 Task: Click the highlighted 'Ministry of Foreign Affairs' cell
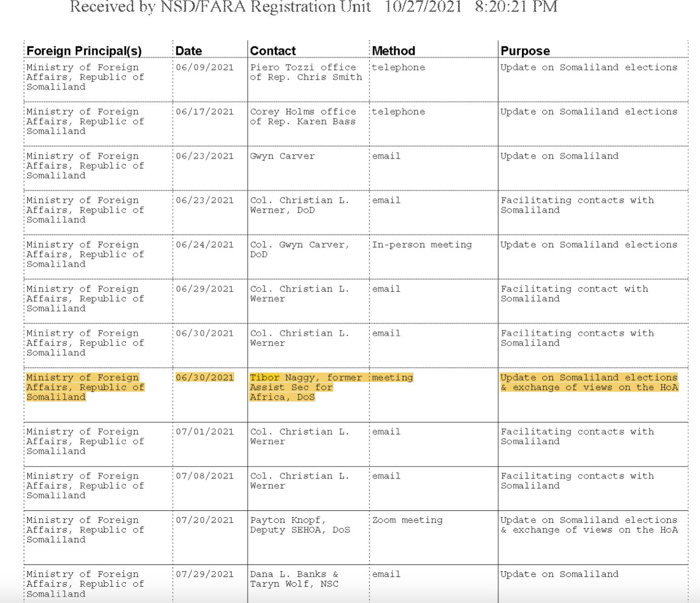pos(85,387)
